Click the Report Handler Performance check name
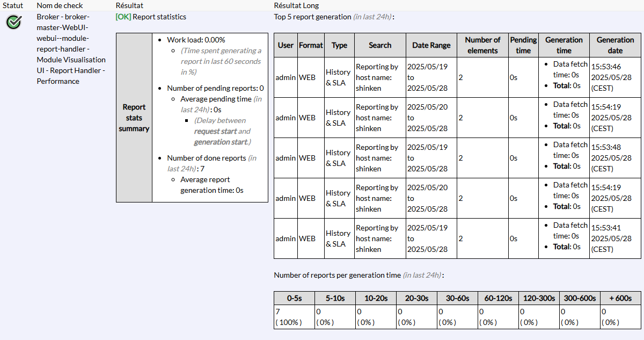The height and width of the screenshot is (340, 644). coord(71,49)
